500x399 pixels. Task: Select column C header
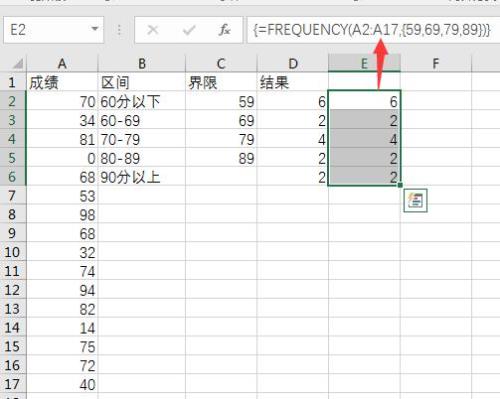(x=221, y=63)
